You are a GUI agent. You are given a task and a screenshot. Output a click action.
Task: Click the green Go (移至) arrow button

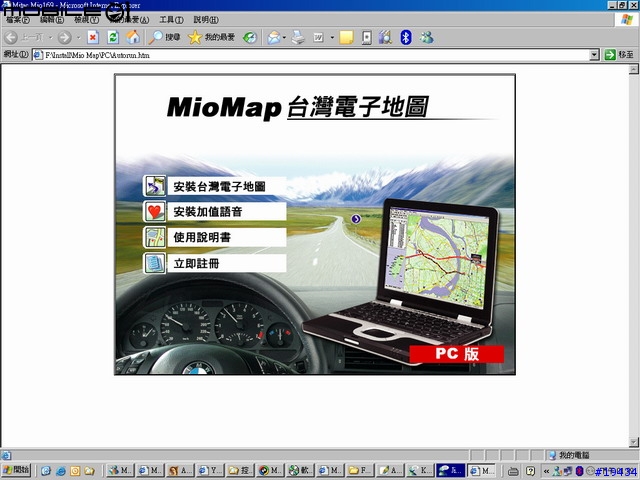[x=620, y=54]
